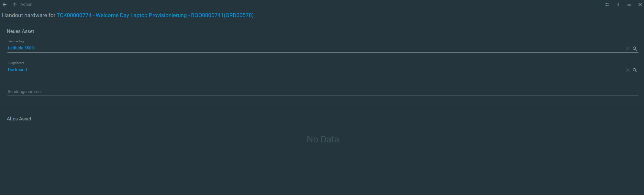644x195 pixels.
Task: Open the Latitude 5580 asset link
Action: [21, 48]
